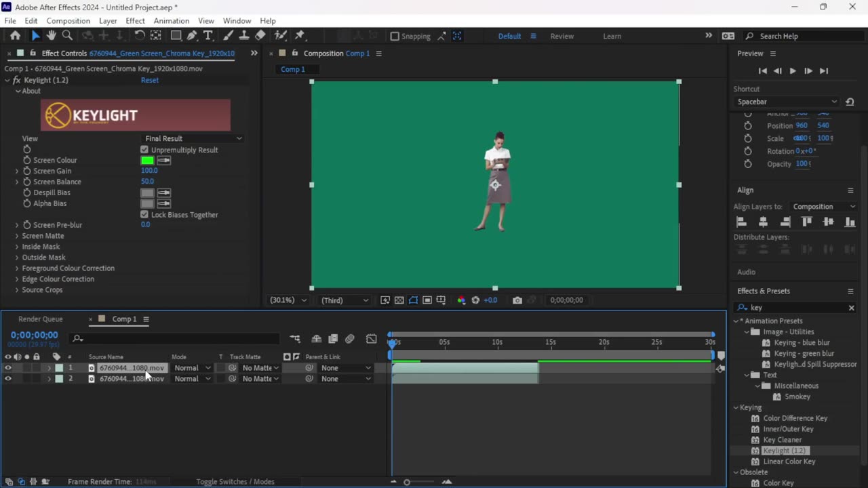
Task: Select the Rectangle shape tool
Action: point(176,36)
